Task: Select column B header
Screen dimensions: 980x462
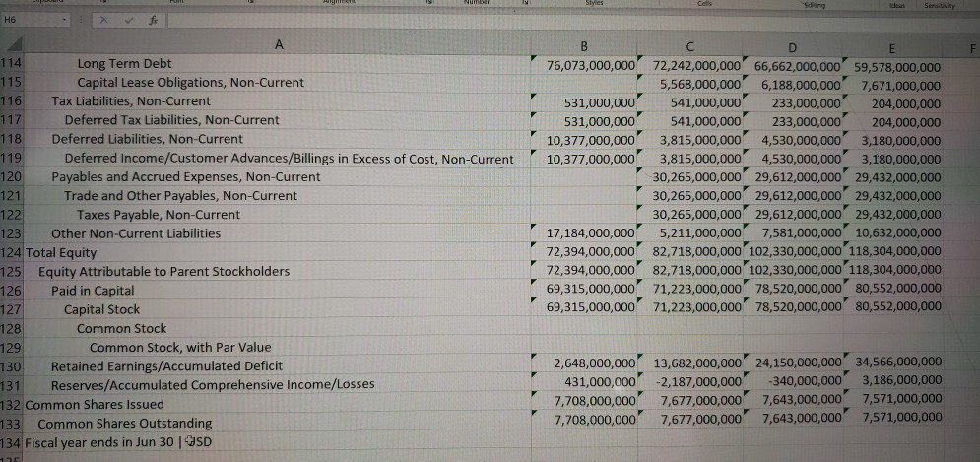Action: 584,46
